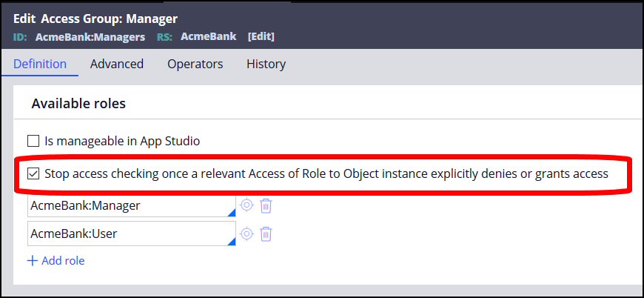Expand autocomplete arrow on AcmeBank:Manager field
The height and width of the screenshot is (298, 644).
coord(231,213)
